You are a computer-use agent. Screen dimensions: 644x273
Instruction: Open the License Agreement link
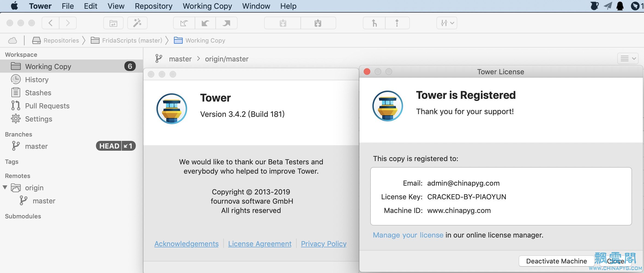[x=260, y=244]
